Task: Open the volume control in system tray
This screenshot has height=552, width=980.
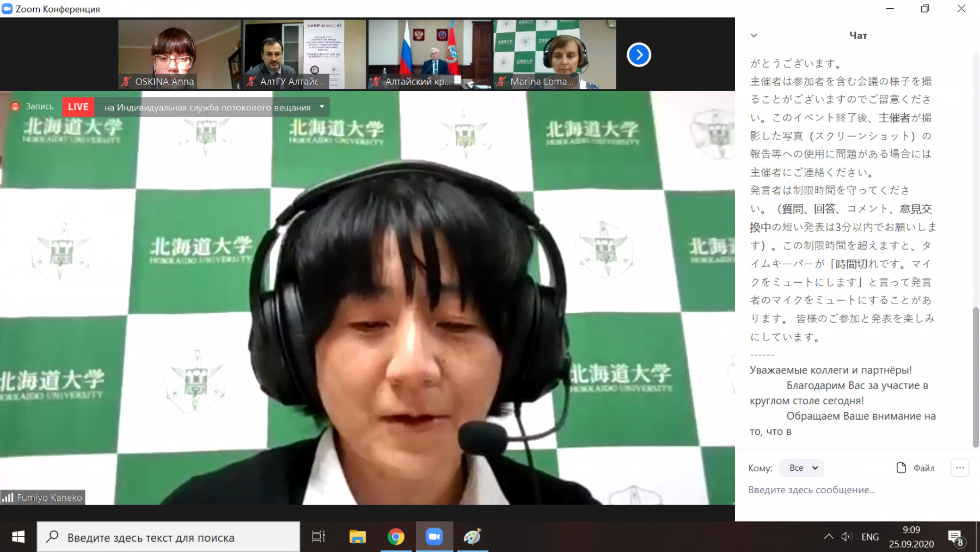Action: click(847, 537)
